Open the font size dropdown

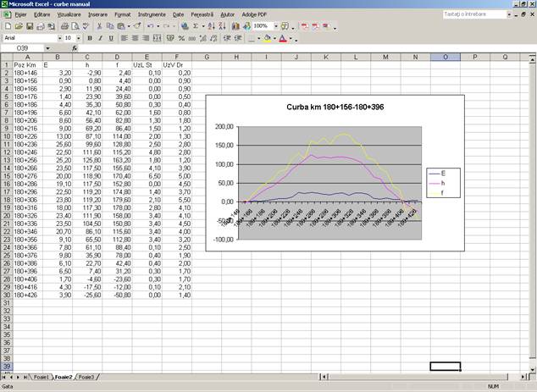[79, 39]
